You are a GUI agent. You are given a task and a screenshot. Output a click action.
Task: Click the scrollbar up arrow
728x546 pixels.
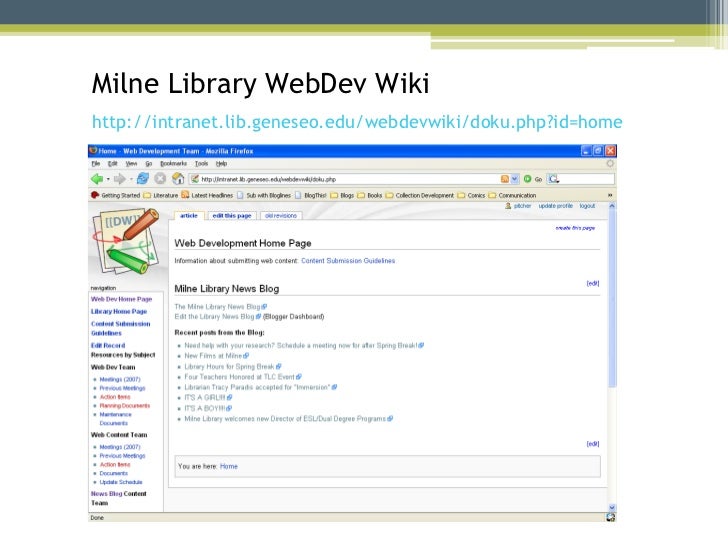(x=612, y=206)
